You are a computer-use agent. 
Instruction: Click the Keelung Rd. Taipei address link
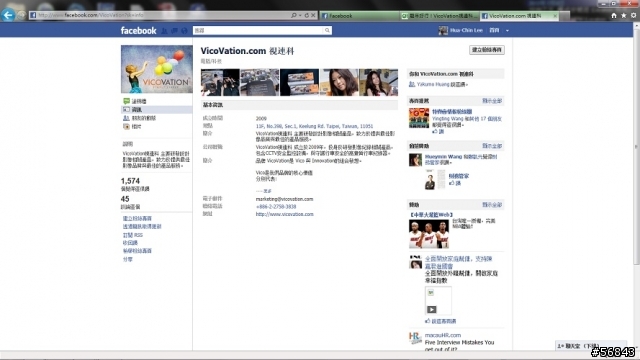point(314,126)
